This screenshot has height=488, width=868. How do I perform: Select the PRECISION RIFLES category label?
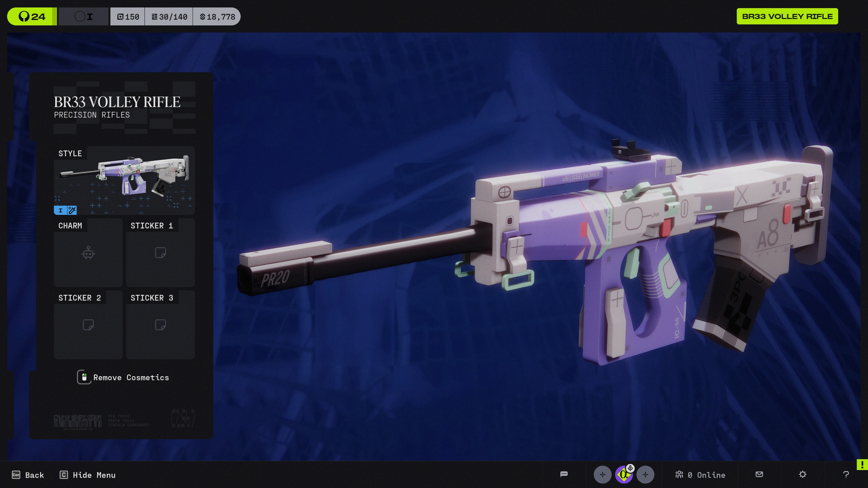(92, 115)
